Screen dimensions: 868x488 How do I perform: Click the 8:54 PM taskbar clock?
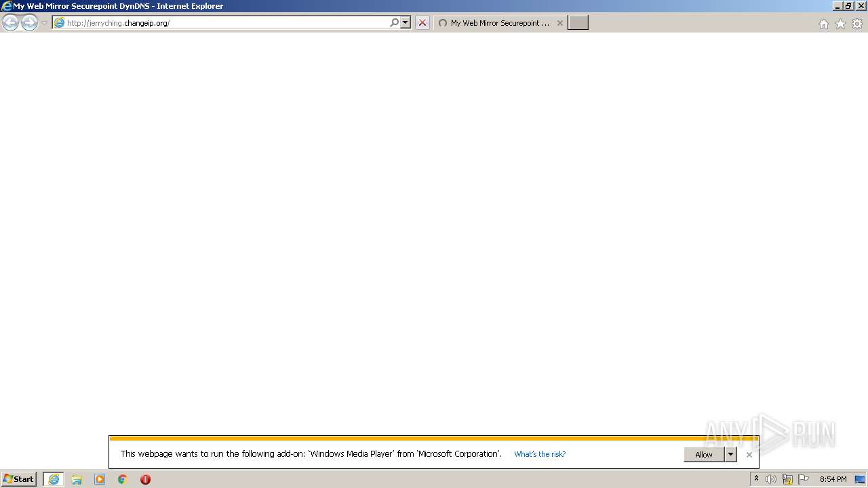tap(833, 479)
